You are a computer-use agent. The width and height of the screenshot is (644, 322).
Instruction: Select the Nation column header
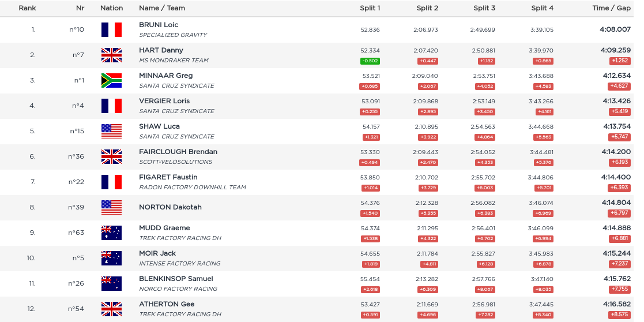tap(111, 8)
